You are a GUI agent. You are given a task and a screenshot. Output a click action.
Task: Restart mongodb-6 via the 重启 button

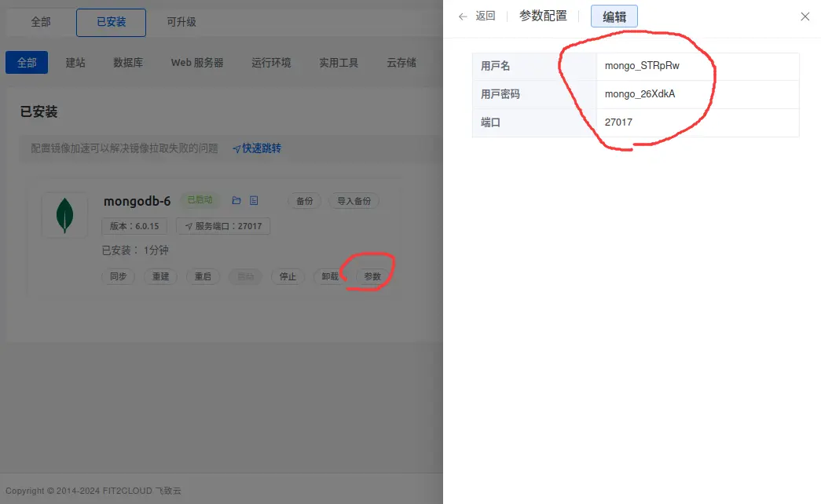pos(203,276)
